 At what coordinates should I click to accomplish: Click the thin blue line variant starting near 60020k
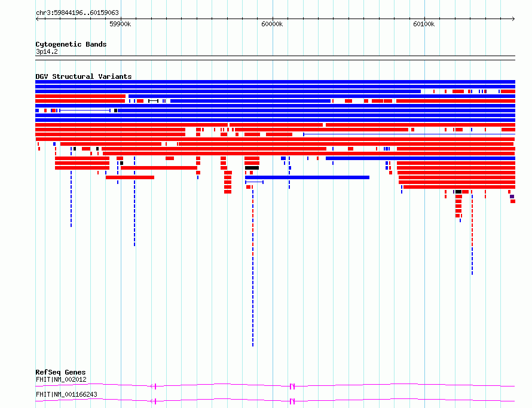pyautogui.click(x=409, y=134)
